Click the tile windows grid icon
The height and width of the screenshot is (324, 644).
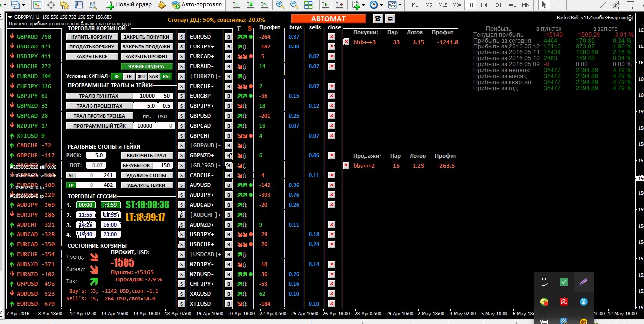click(308, 5)
